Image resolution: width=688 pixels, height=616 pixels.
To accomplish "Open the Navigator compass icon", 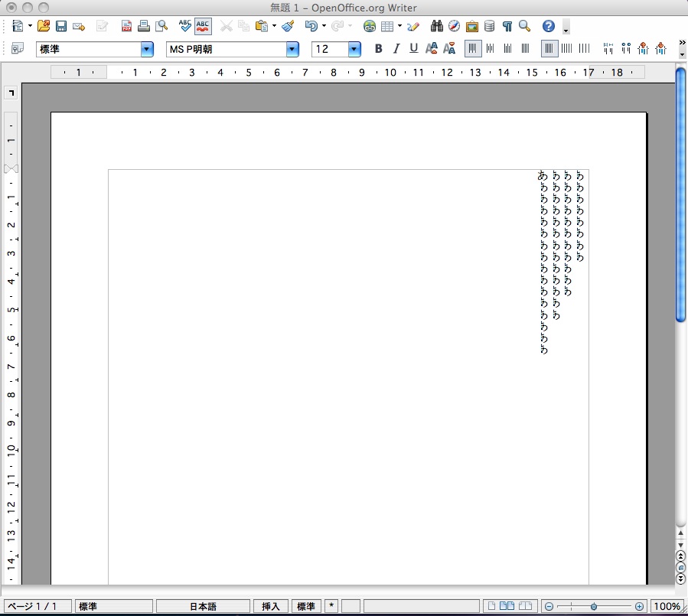I will [454, 26].
